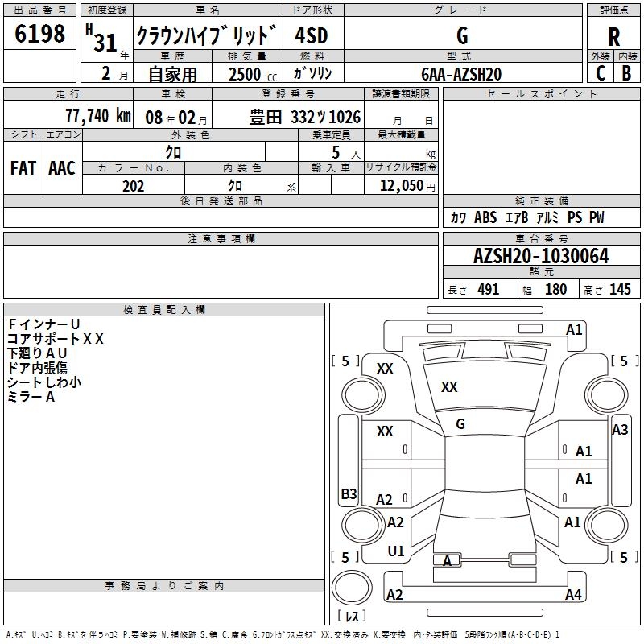Click displacement value 2500 cc
Viewport: 644px width, 644px height.
click(x=253, y=74)
